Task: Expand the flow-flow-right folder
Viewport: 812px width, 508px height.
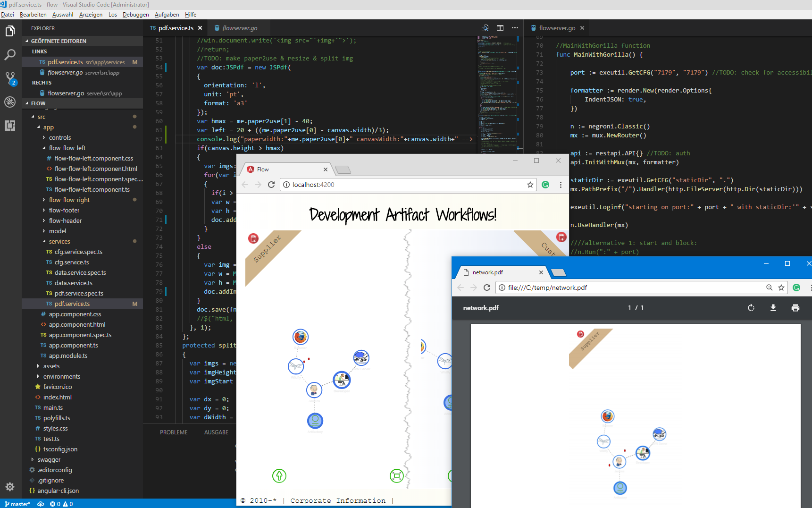Action: (x=44, y=200)
